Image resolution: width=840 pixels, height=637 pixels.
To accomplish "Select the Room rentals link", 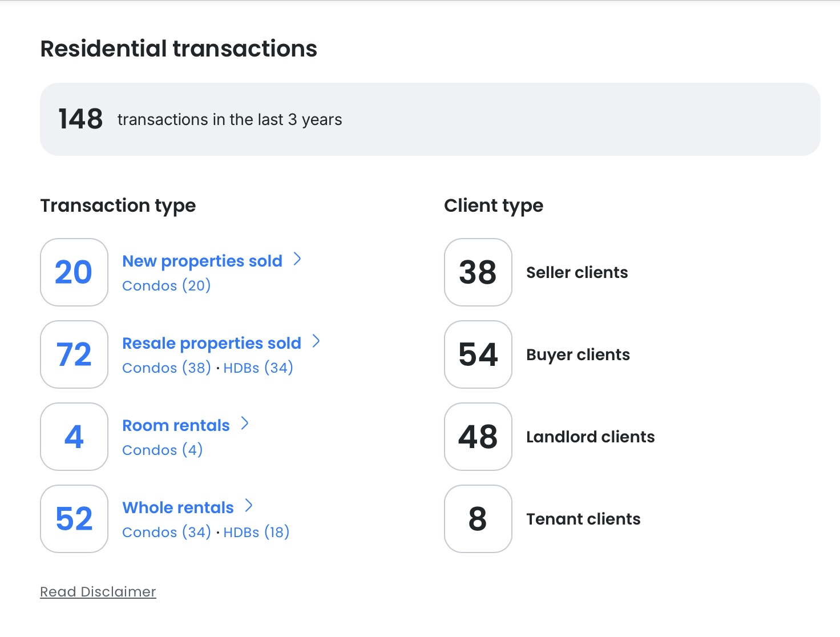I will (176, 426).
